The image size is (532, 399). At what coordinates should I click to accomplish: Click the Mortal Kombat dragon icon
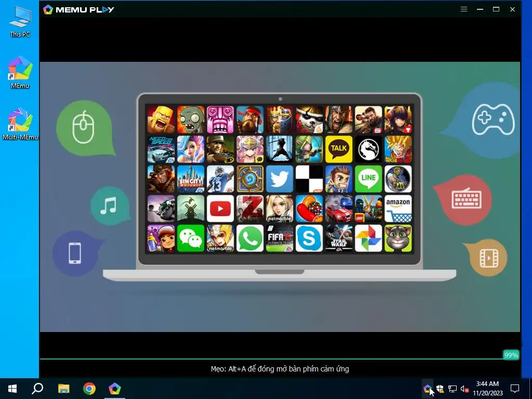[368, 149]
